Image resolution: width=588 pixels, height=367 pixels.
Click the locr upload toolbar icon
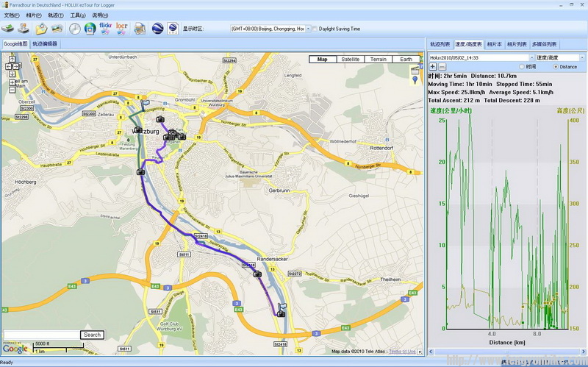point(122,29)
